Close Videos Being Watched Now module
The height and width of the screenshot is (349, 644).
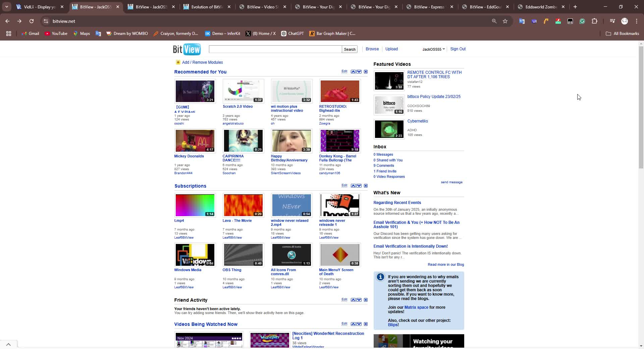(366, 324)
